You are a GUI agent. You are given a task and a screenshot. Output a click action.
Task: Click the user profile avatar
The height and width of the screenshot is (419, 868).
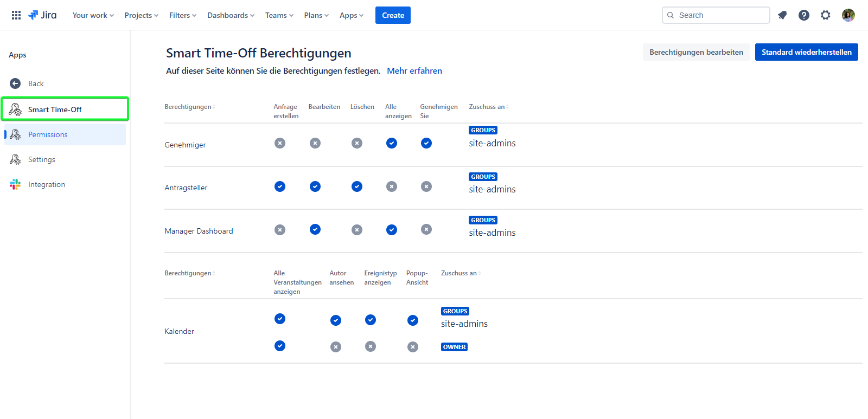tap(848, 15)
